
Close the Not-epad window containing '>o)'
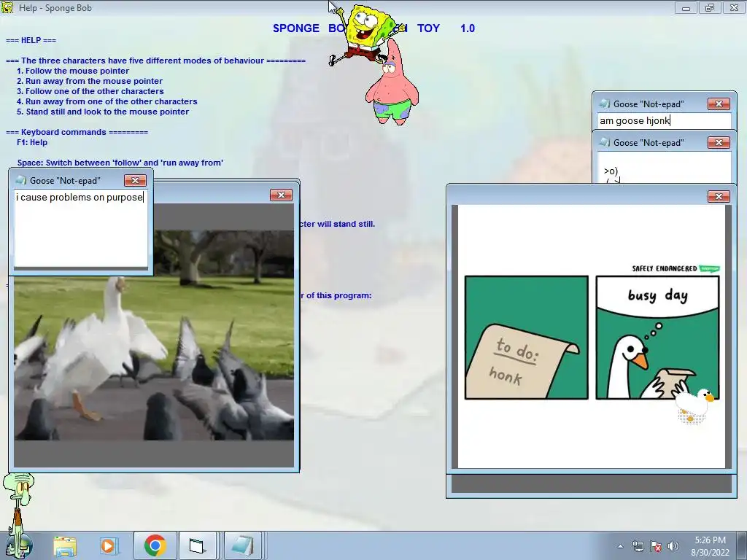[x=719, y=142]
